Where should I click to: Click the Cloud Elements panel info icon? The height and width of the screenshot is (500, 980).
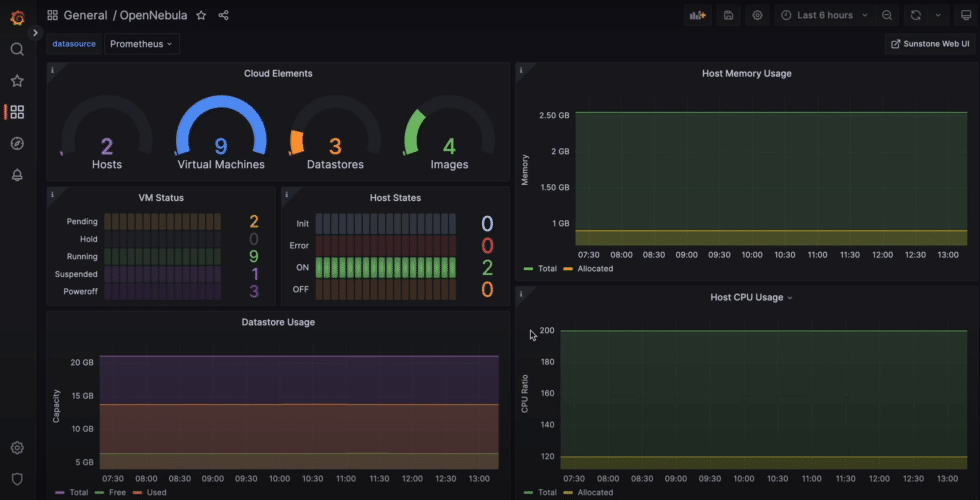52,70
